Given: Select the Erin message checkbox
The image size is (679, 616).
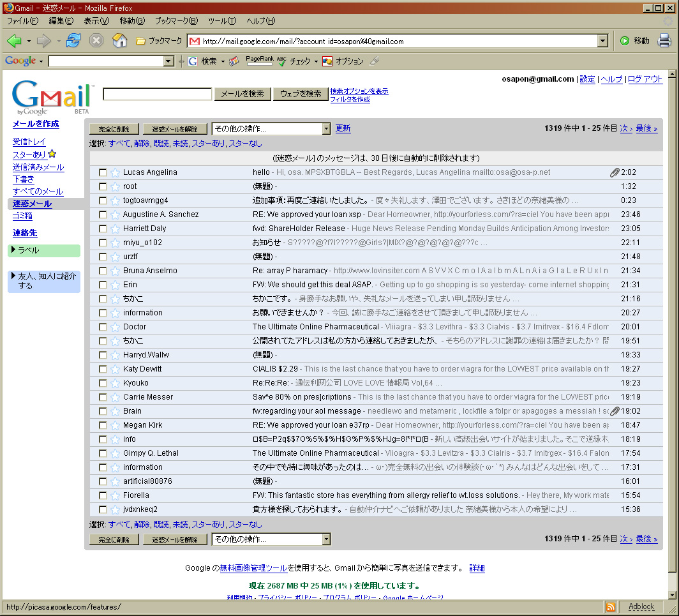Looking at the screenshot, I should 103,285.
